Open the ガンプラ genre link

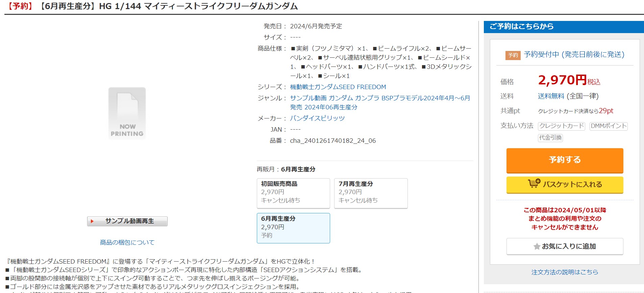[367, 98]
